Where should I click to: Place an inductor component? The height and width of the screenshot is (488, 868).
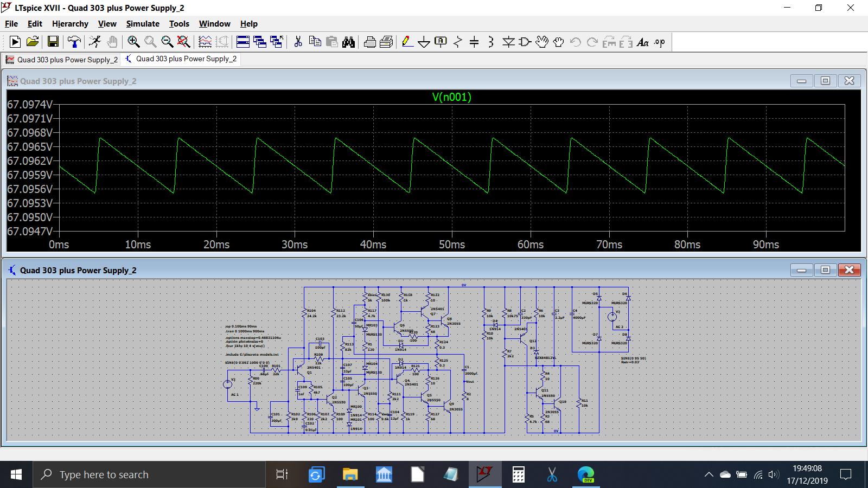[491, 42]
